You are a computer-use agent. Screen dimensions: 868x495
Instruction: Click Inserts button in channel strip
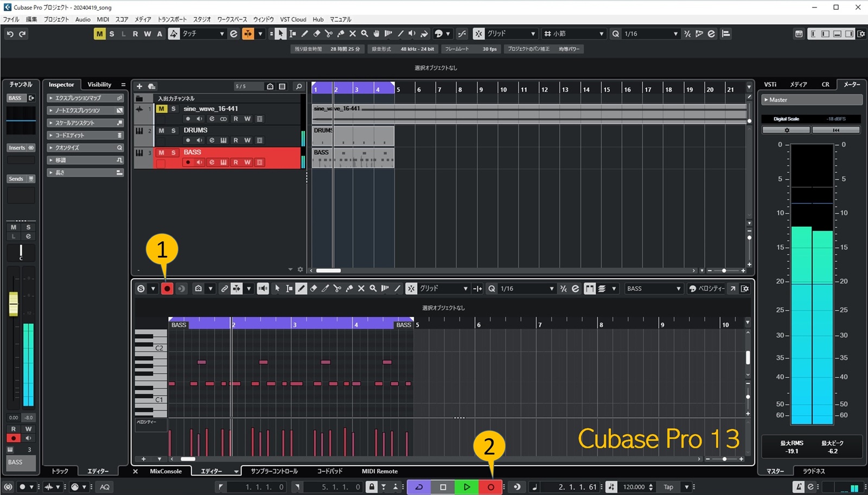coord(21,147)
